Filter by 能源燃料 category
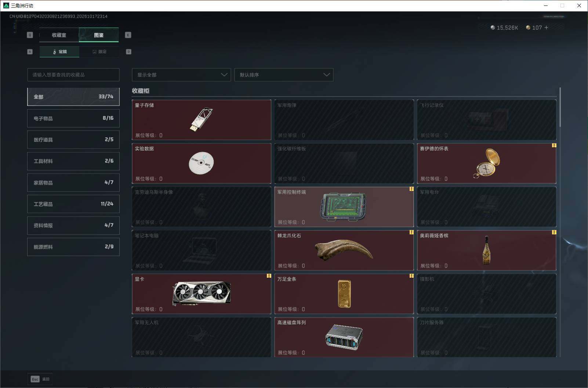588x388 pixels. click(x=73, y=247)
